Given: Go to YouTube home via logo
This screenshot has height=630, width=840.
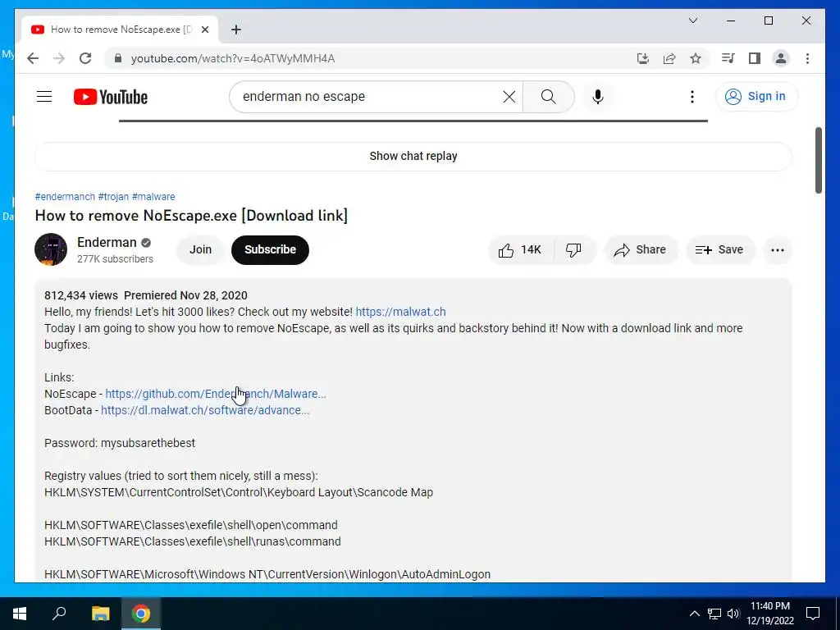Looking at the screenshot, I should click(111, 97).
